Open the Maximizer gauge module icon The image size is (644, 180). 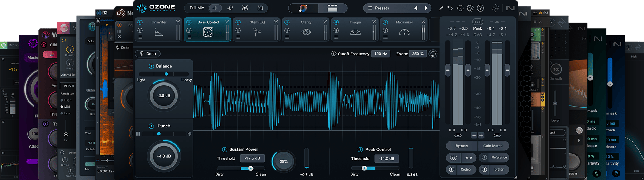click(x=404, y=32)
